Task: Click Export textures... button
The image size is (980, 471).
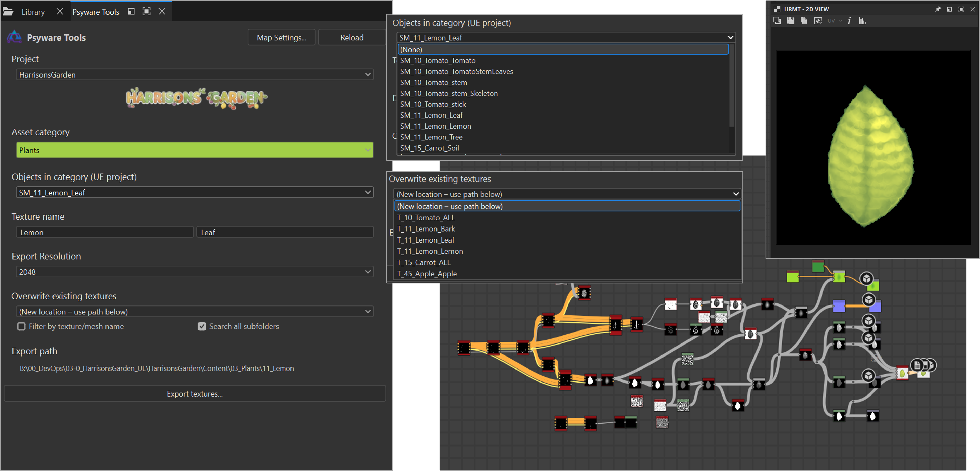Action: point(195,393)
